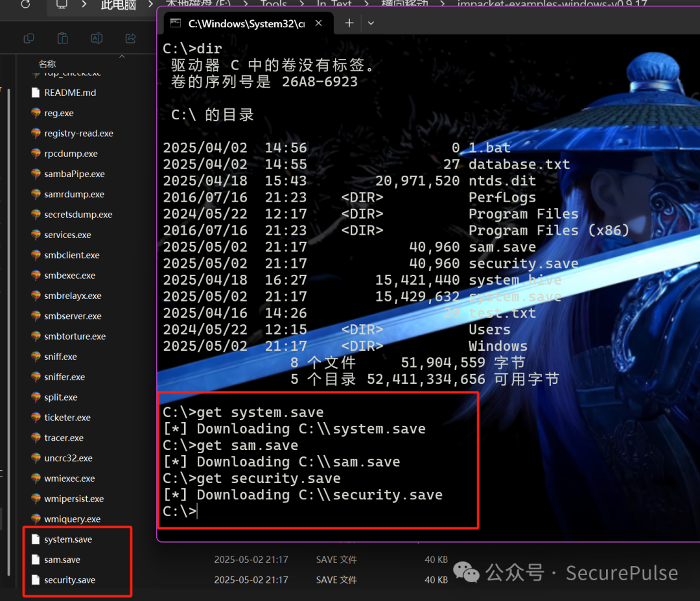Select the smbexec.exe file icon
700x601 pixels.
tap(36, 276)
